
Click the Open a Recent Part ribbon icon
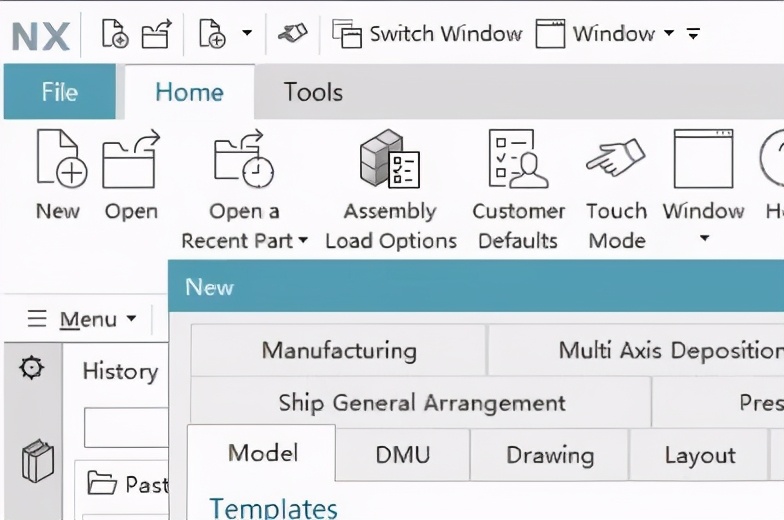click(244, 159)
